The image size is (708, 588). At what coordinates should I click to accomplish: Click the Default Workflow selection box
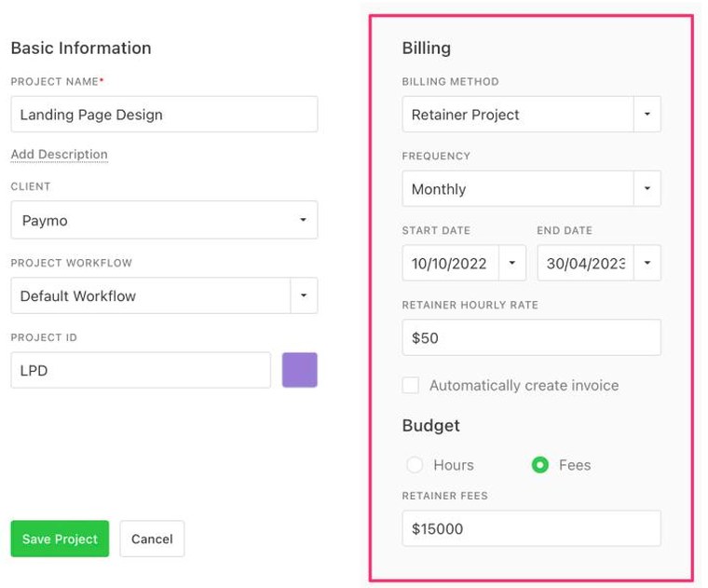(151, 295)
